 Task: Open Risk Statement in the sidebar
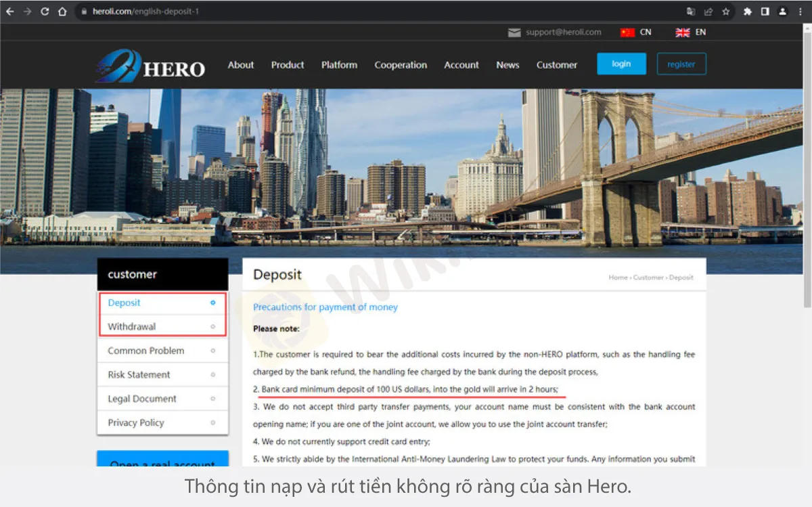162,374
